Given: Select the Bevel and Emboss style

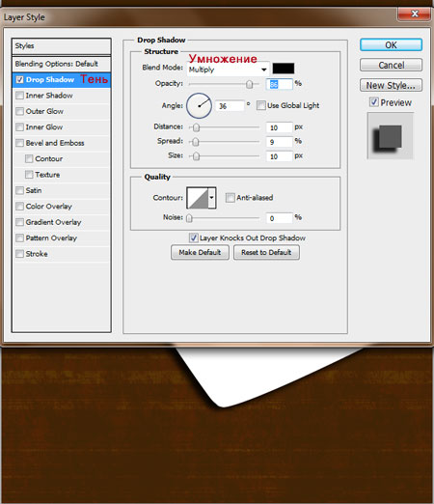Looking at the screenshot, I should pyautogui.click(x=55, y=143).
